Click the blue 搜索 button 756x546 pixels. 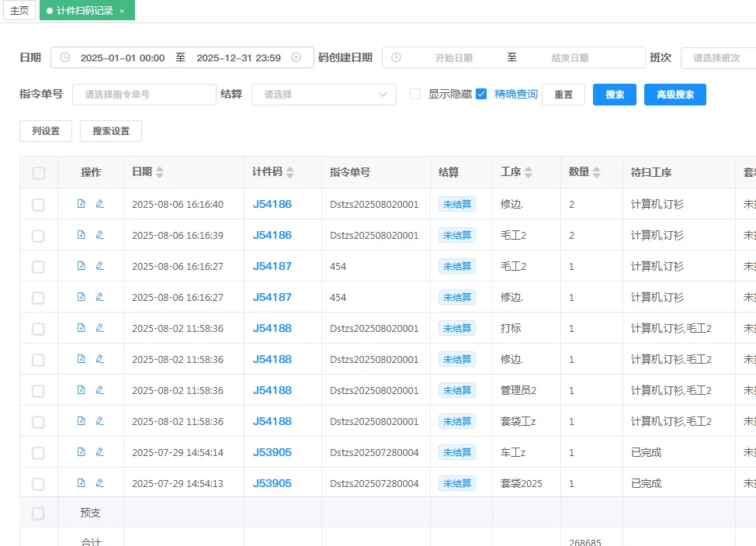pos(614,95)
